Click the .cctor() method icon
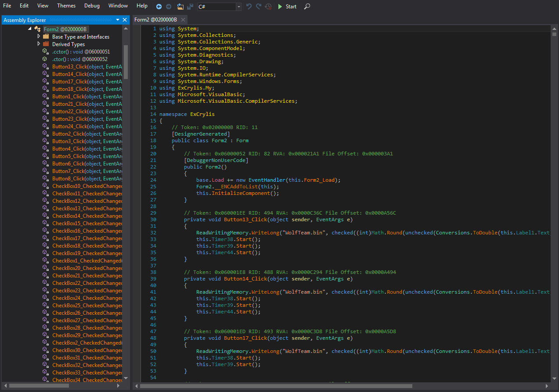This screenshot has height=392, width=559. (x=45, y=51)
